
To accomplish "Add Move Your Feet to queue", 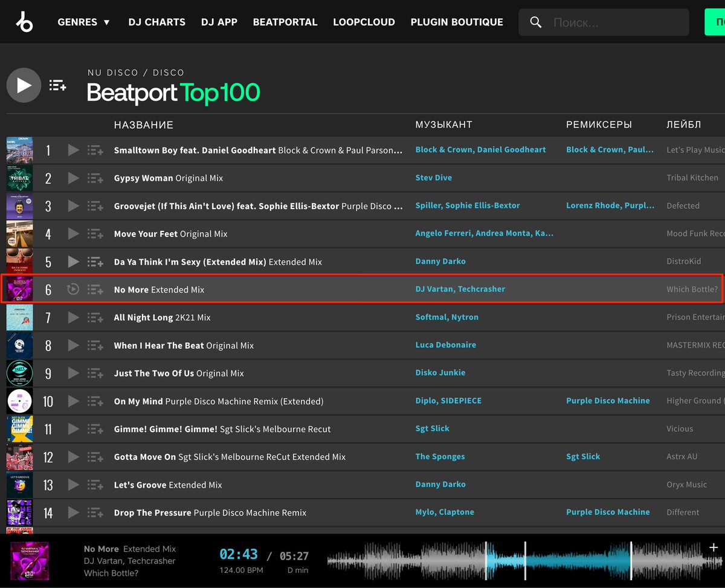I will tap(95, 233).
